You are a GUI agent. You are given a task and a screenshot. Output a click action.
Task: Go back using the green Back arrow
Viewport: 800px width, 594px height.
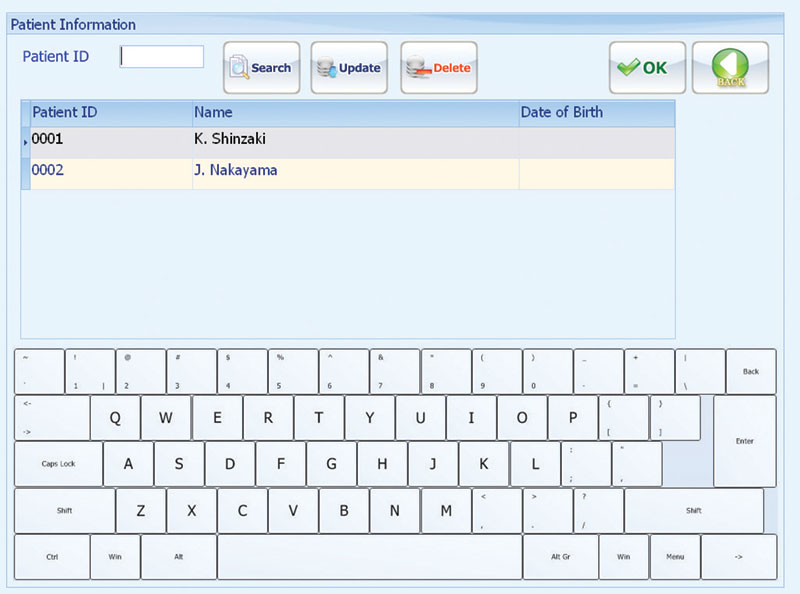(730, 68)
